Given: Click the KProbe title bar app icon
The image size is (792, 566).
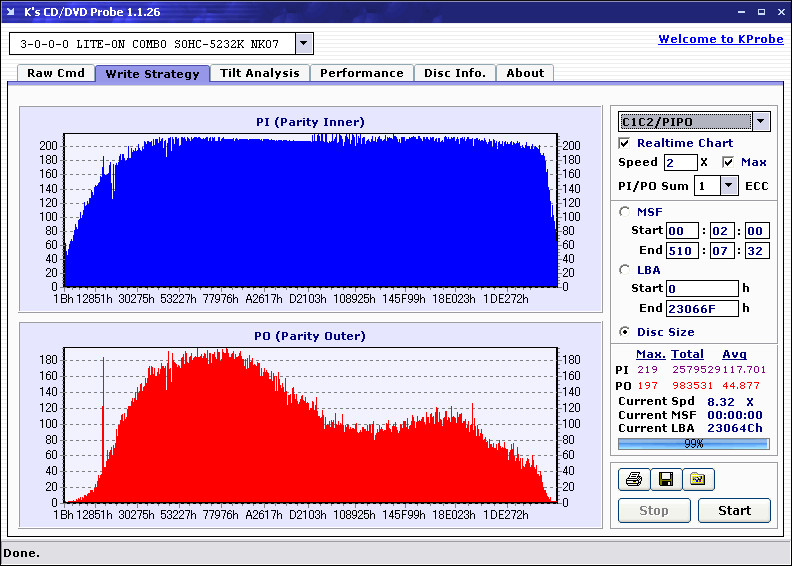Looking at the screenshot, I should (12, 12).
